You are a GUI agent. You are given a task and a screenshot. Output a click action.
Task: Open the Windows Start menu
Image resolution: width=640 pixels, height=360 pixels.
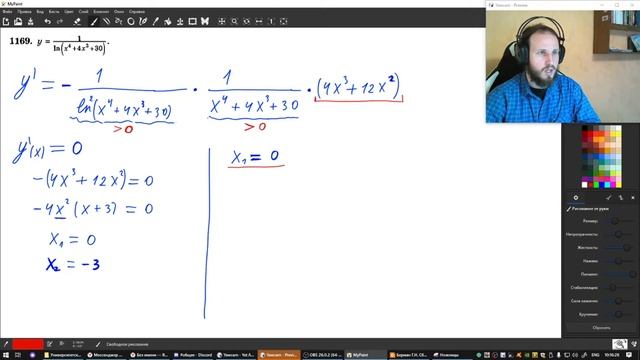pyautogui.click(x=6, y=355)
